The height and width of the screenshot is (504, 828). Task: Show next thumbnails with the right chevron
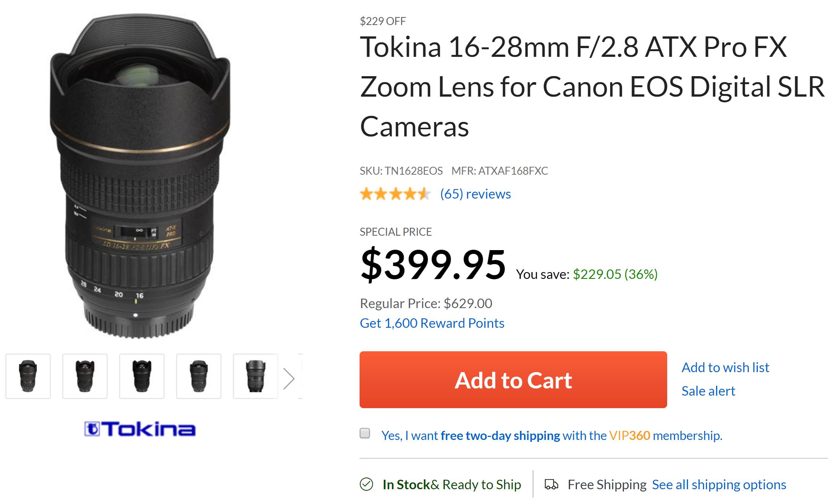[289, 378]
